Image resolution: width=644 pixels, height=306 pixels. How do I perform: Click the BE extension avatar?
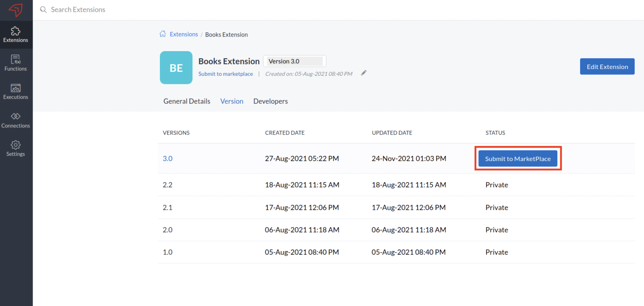(x=176, y=68)
